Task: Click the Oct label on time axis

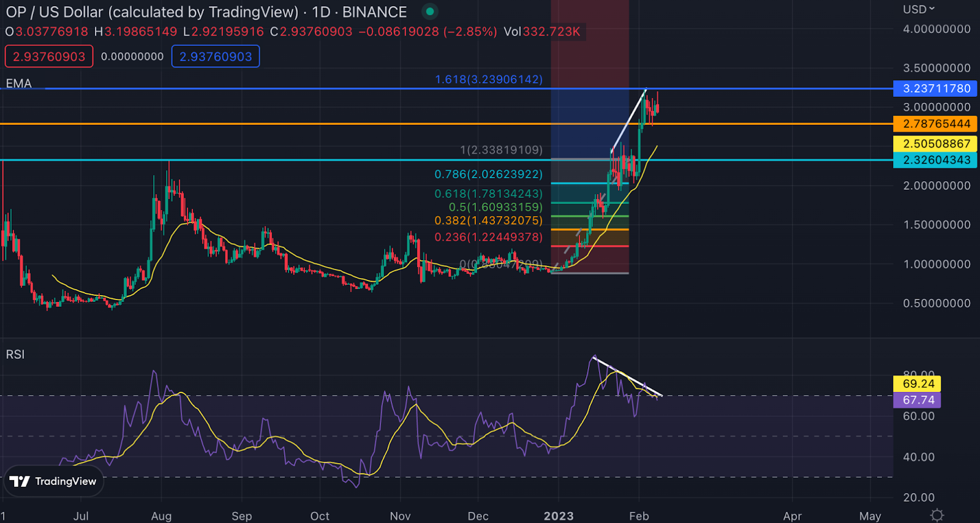Action: pos(319,516)
